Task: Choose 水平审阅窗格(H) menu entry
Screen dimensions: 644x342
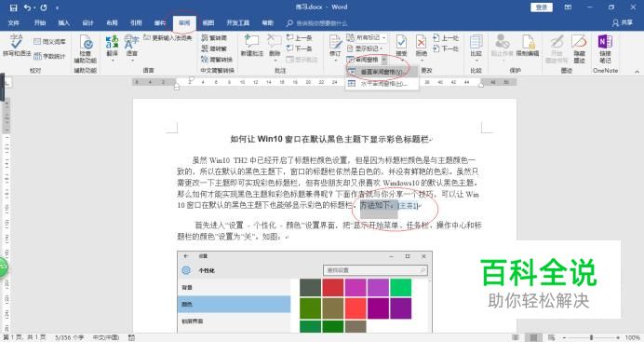Action: [x=382, y=84]
